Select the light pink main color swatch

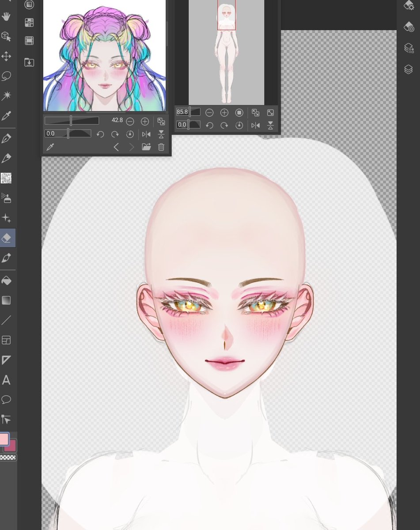4,439
